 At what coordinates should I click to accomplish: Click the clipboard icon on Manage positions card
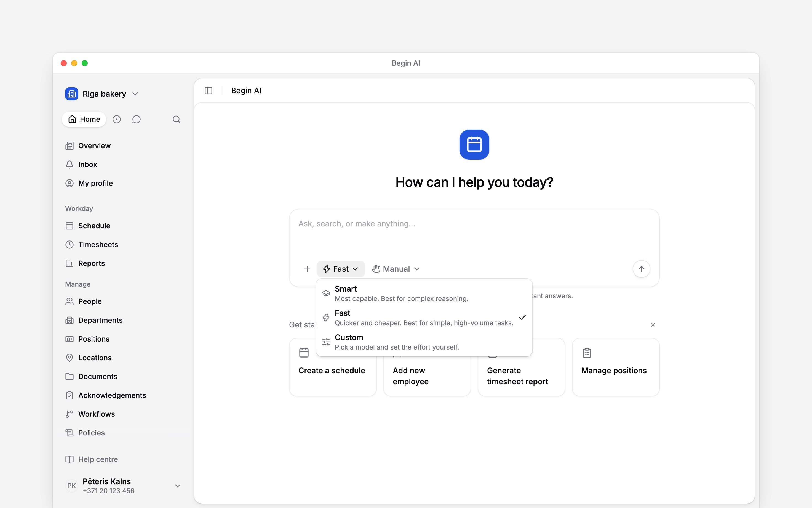pos(587,353)
